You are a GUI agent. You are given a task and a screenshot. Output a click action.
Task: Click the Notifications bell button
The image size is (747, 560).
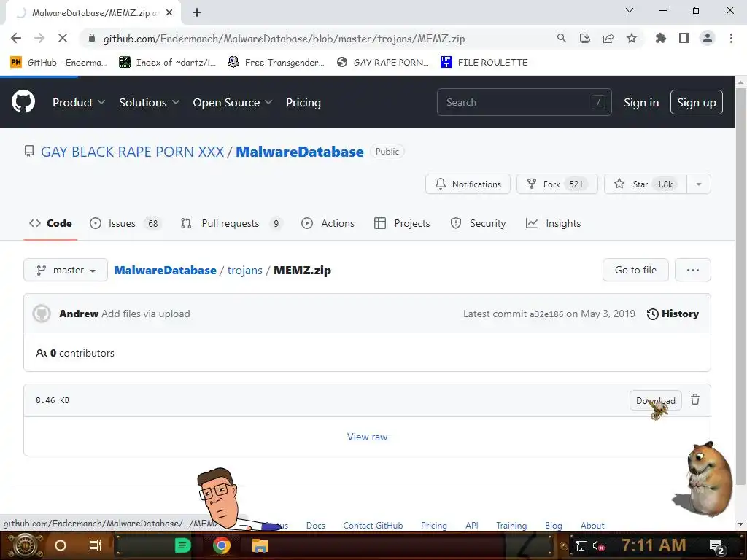pos(468,184)
